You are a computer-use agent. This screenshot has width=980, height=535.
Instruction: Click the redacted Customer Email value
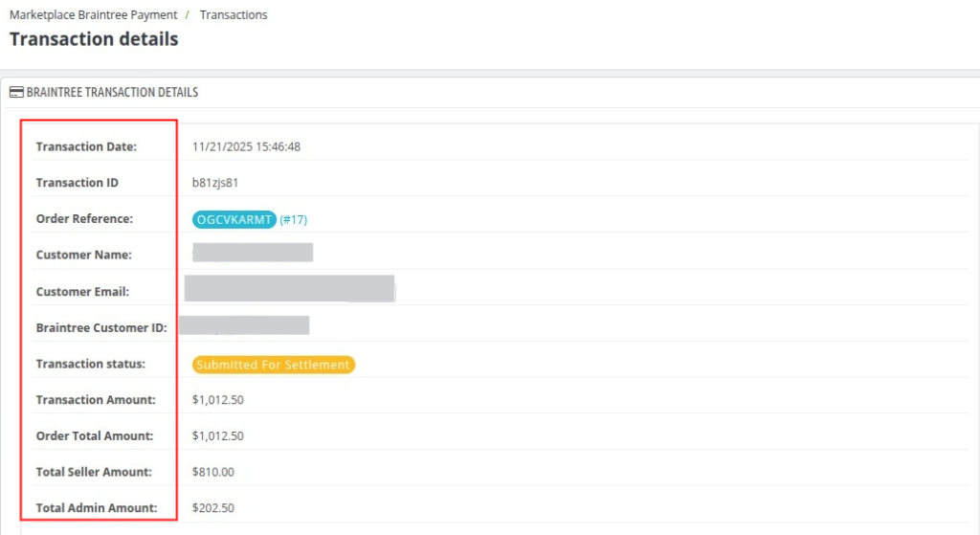coord(289,288)
